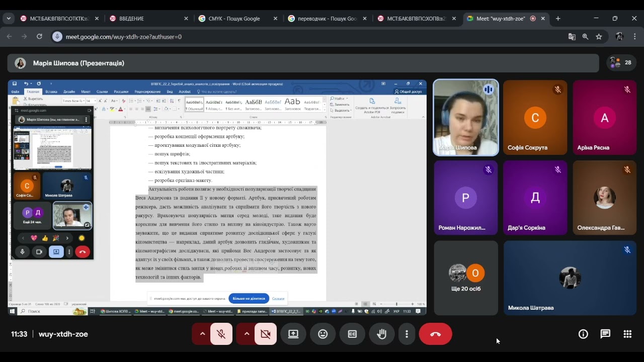The image size is (644, 362).
Task: Open more options three-dot menu in Meet bar
Action: [407, 334]
